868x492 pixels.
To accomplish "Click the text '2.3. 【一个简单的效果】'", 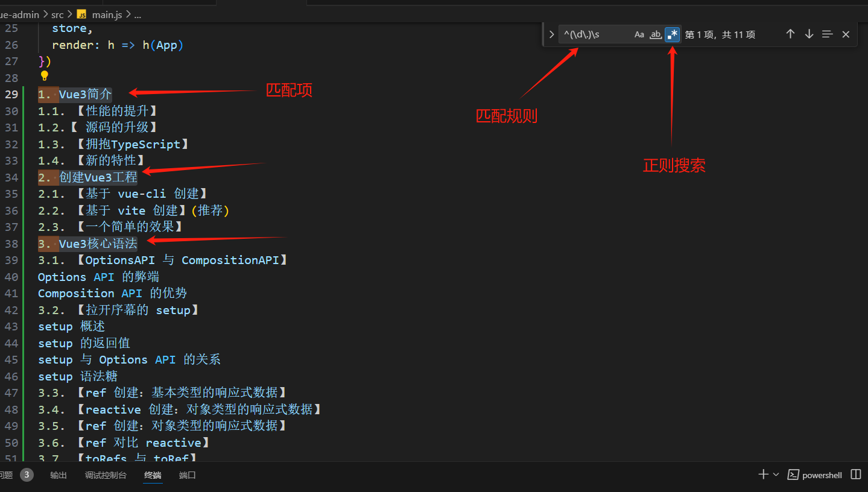I will point(111,227).
